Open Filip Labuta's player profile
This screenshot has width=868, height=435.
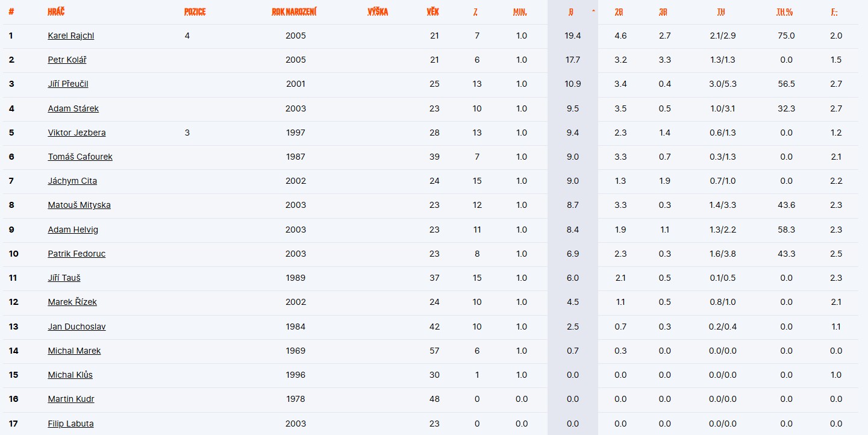(x=70, y=424)
